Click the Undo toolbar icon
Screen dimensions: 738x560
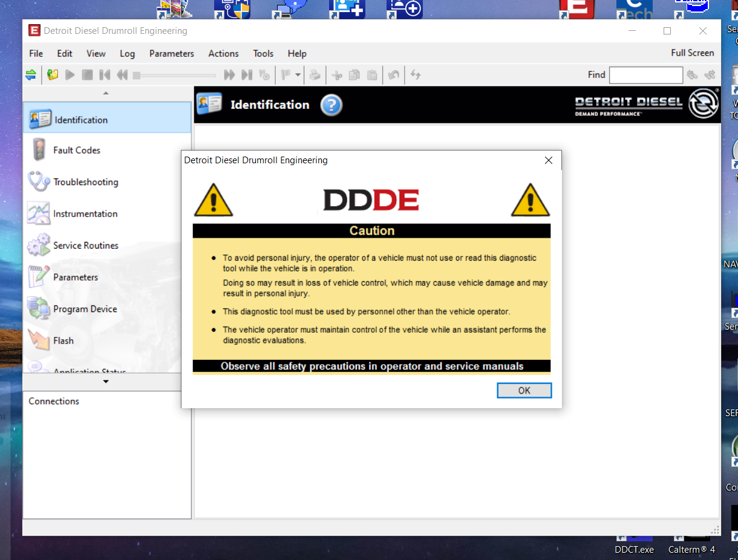tap(394, 75)
